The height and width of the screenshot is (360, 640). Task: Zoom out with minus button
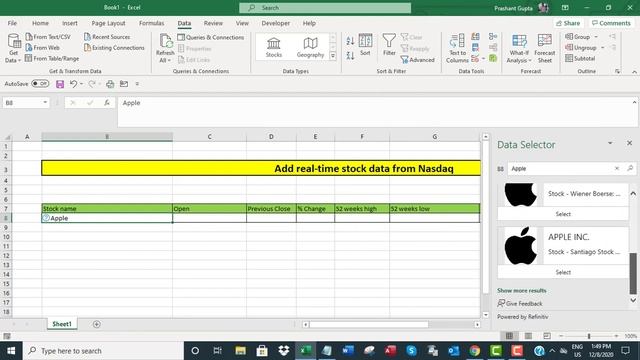click(561, 336)
